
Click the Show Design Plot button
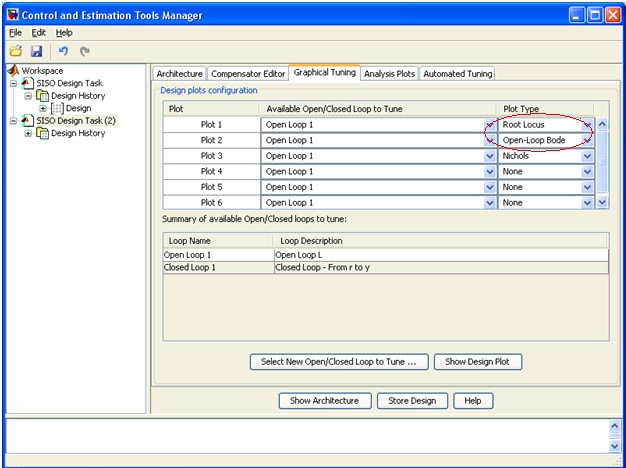coord(477,362)
